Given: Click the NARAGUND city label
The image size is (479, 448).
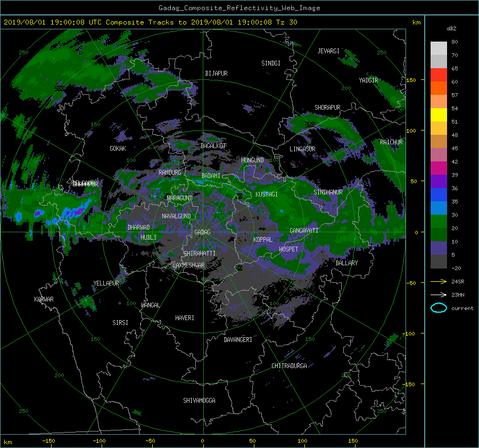Looking at the screenshot, I should [x=180, y=198].
